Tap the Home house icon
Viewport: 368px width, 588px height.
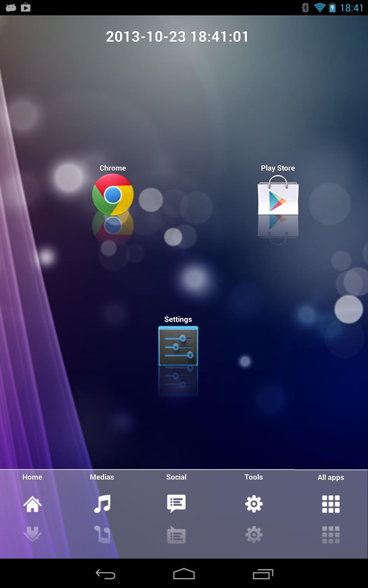(32, 504)
